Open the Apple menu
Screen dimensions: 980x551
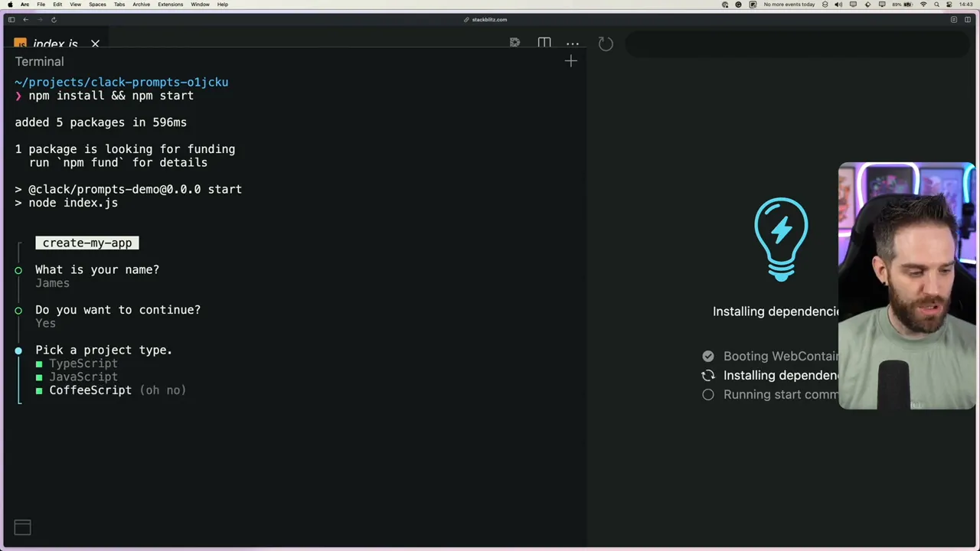10,5
